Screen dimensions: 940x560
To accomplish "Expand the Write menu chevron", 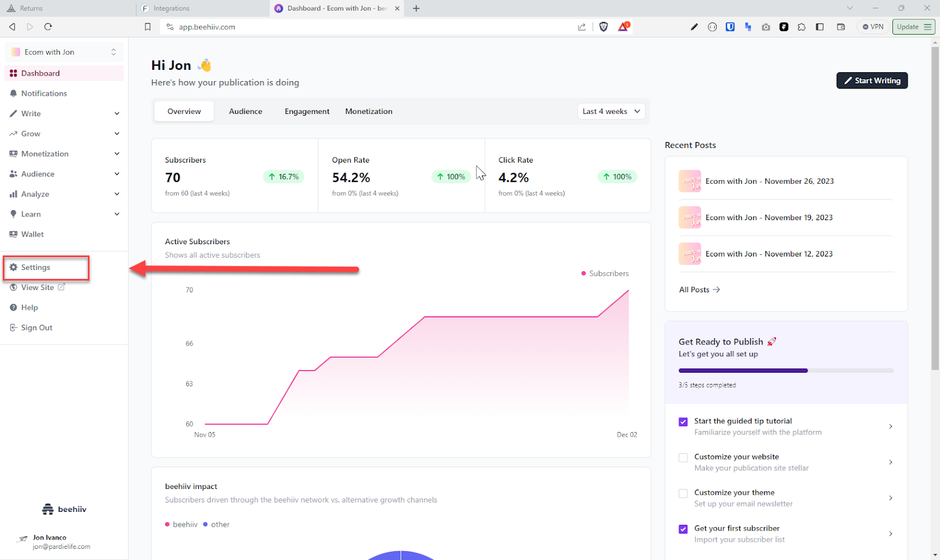I will point(117,114).
